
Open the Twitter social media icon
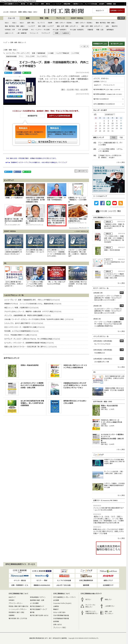coord(96,203)
